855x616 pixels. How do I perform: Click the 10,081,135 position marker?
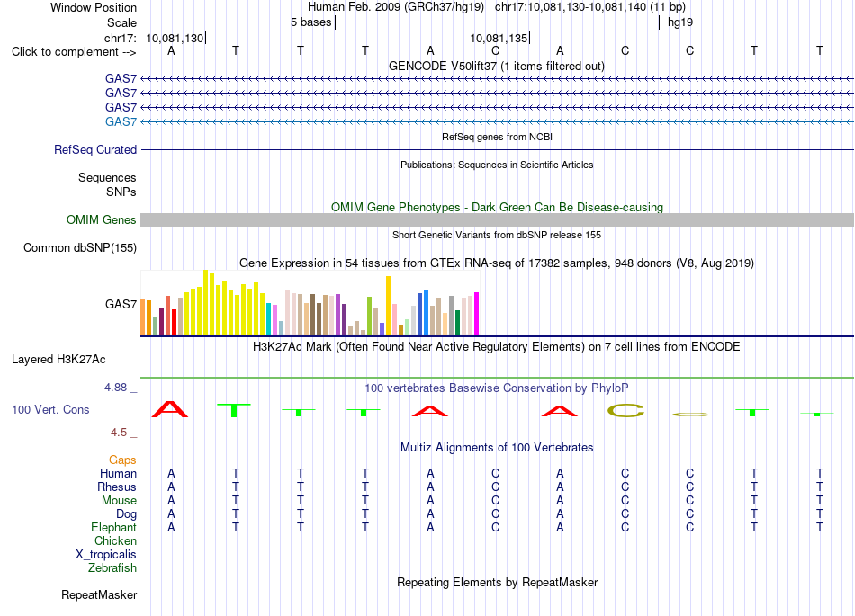[499, 38]
